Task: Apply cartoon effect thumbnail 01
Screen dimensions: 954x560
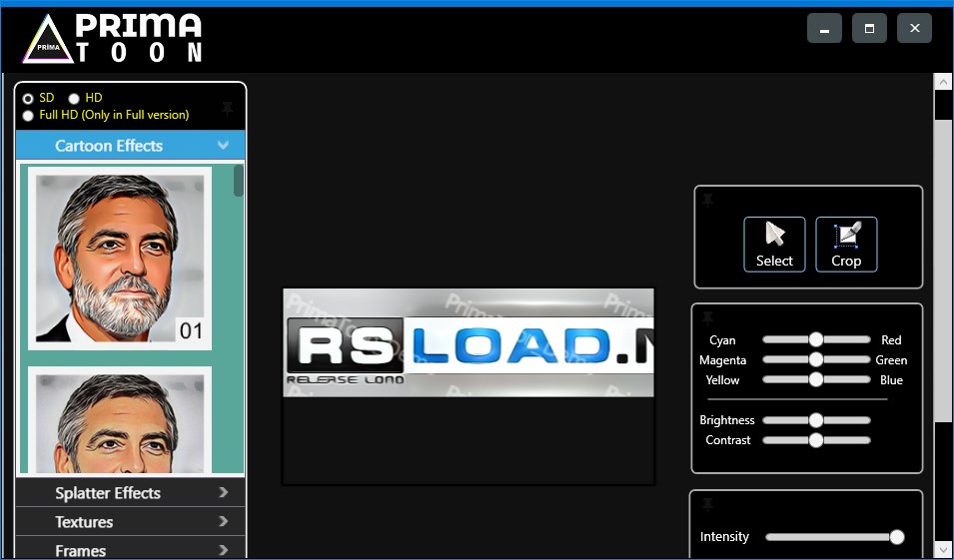Action: tap(120, 258)
